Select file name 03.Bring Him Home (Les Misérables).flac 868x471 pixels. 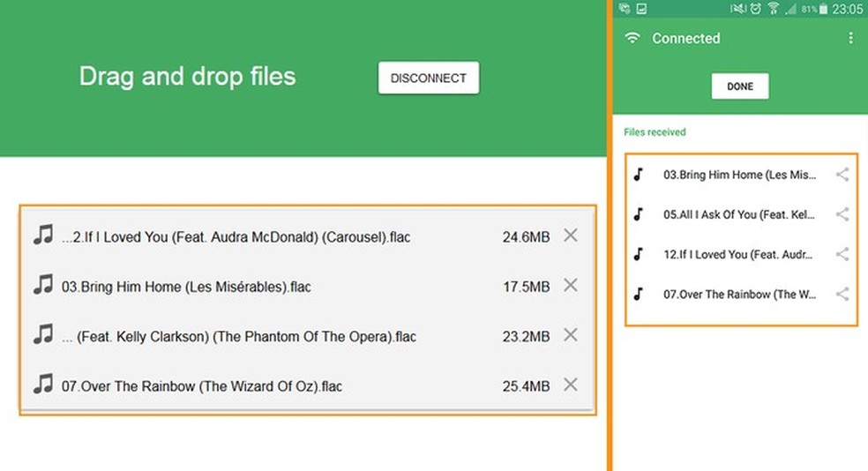click(186, 287)
